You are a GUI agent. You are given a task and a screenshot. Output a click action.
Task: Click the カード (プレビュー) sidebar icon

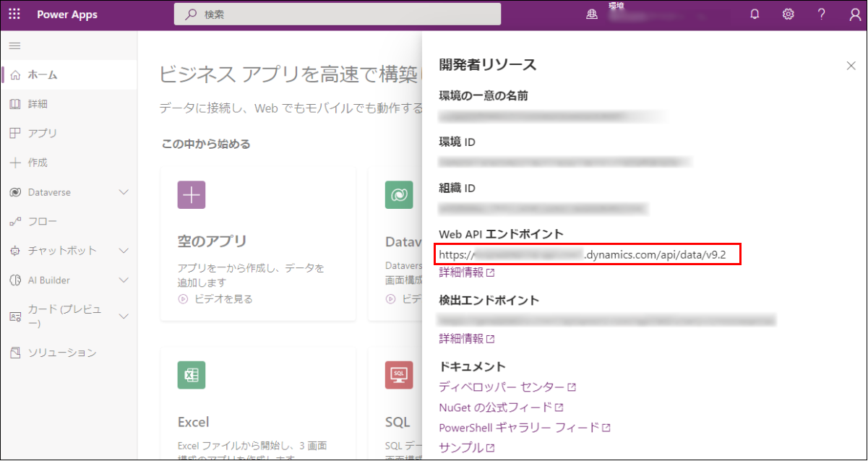coord(15,316)
